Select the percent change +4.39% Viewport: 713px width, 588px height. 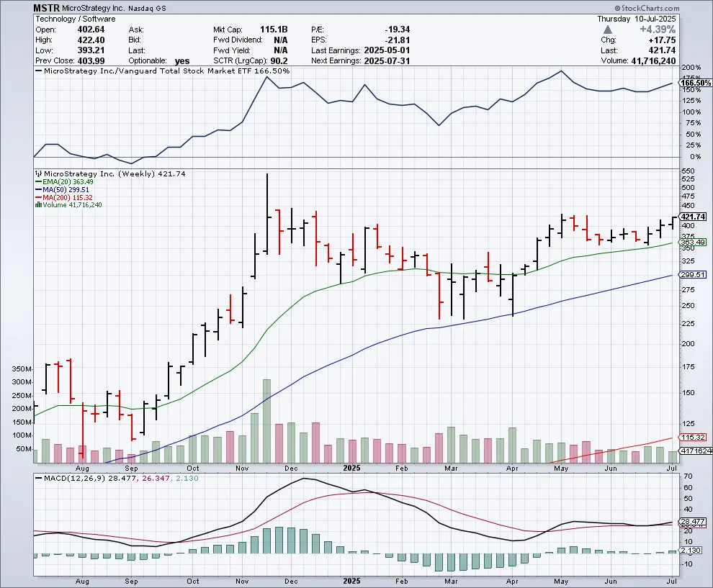(658, 30)
